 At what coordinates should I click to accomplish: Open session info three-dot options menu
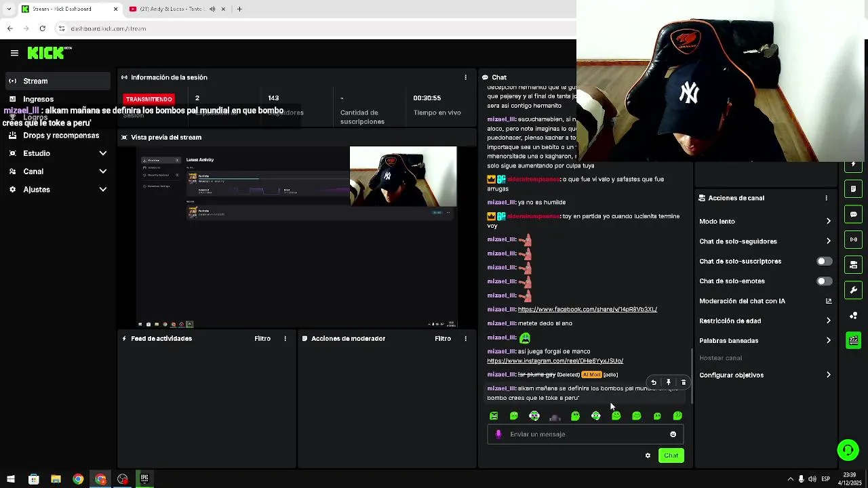click(465, 77)
